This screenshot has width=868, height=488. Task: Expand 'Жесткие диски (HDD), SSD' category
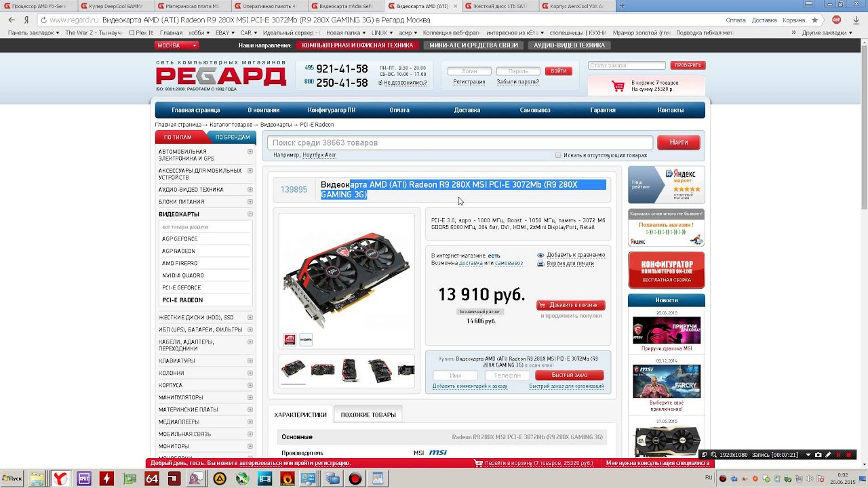pyautogui.click(x=250, y=317)
